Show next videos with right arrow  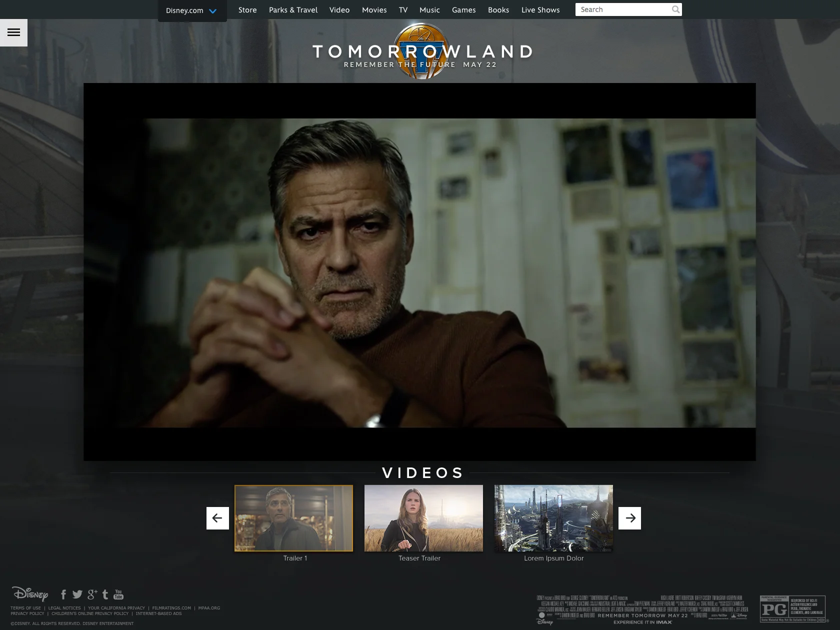629,518
